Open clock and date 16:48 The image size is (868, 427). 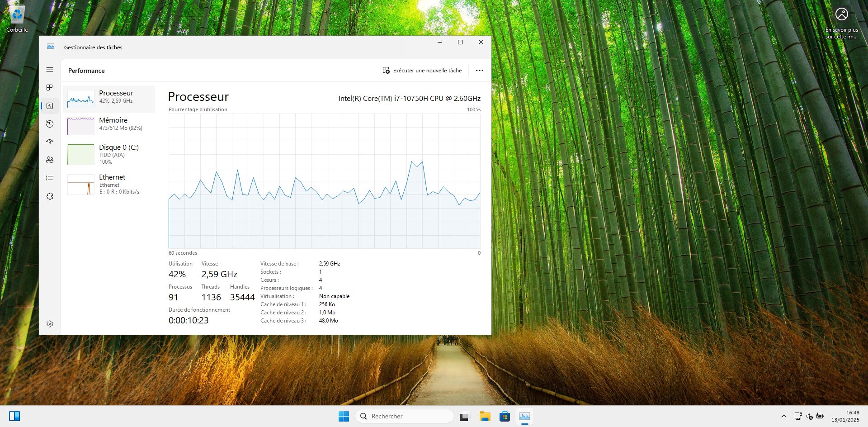point(845,416)
